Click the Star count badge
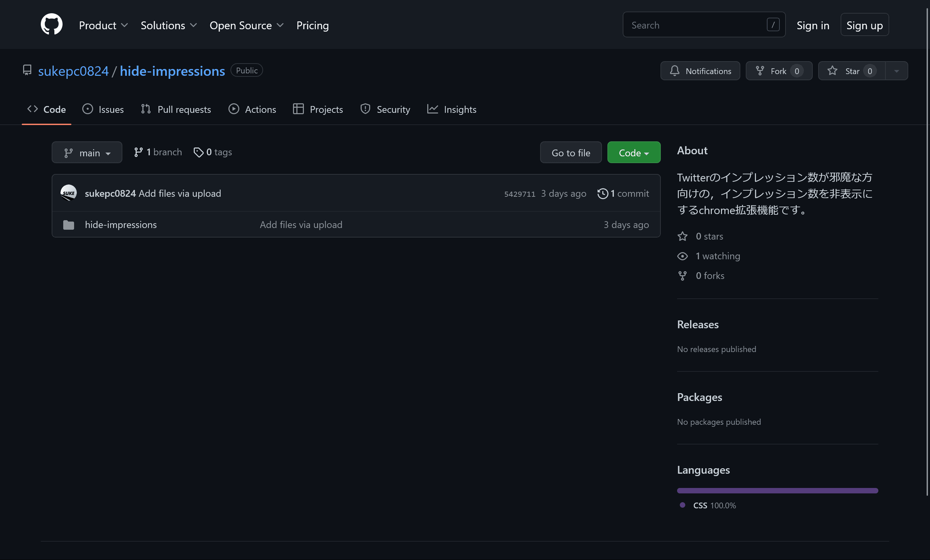Viewport: 930px width, 560px height. [869, 71]
